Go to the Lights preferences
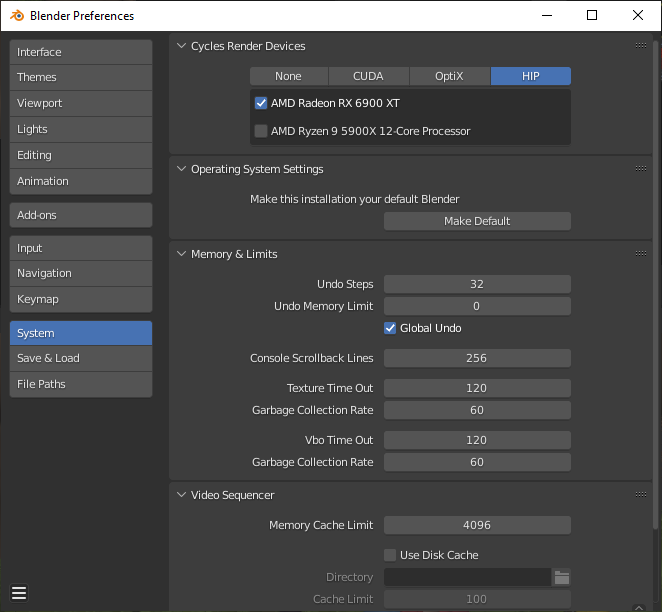Screen dimensions: 662x612 81,129
